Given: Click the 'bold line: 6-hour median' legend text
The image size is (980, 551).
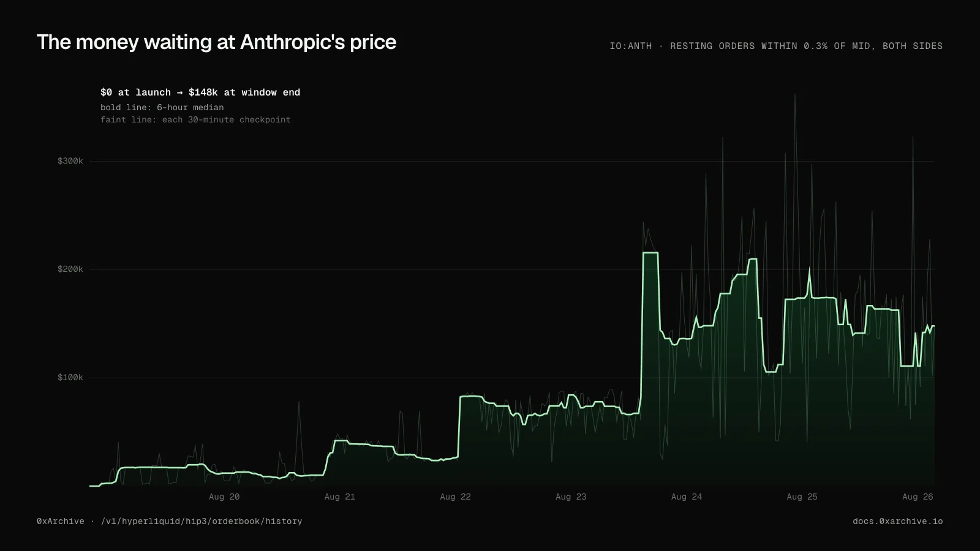Looking at the screenshot, I should pos(162,107).
